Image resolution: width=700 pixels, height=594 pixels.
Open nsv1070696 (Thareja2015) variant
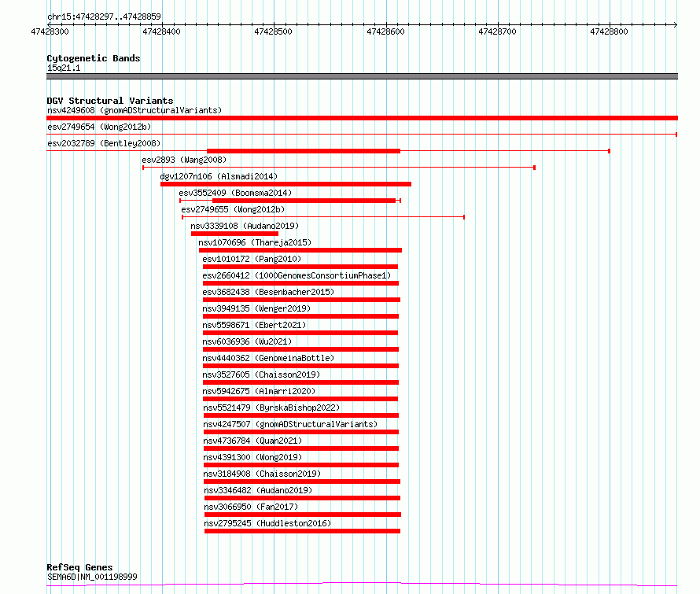[x=255, y=242]
